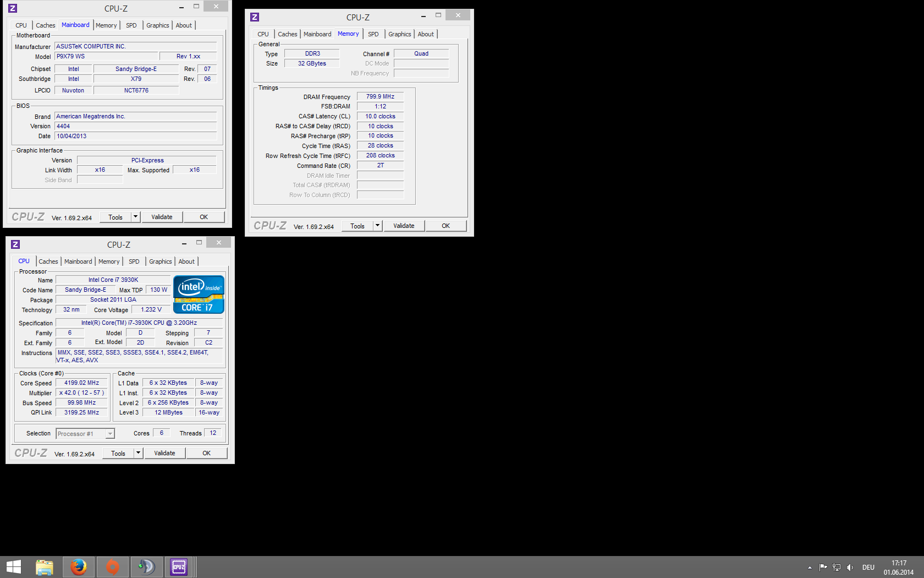Open About tab in CPU window
The width and height of the screenshot is (924, 578).
click(186, 261)
